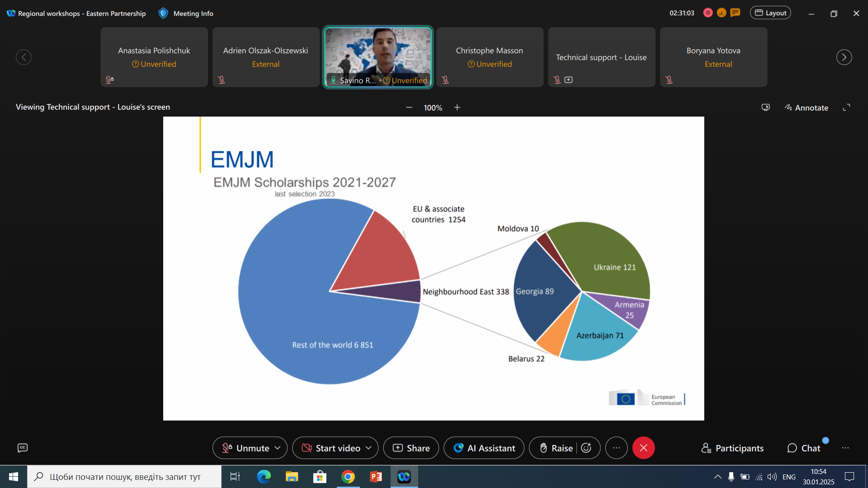Click the closed captions icon
Screen dimensions: 868x488
(23, 448)
